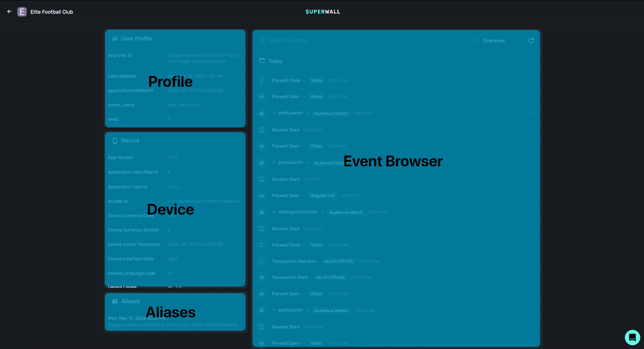Expand the 1:59:12 PM Session Start row
The image size is (644, 349).
point(534,229)
